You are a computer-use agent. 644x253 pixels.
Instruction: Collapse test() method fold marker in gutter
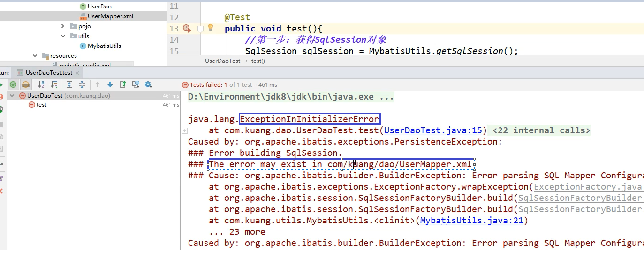point(200,29)
